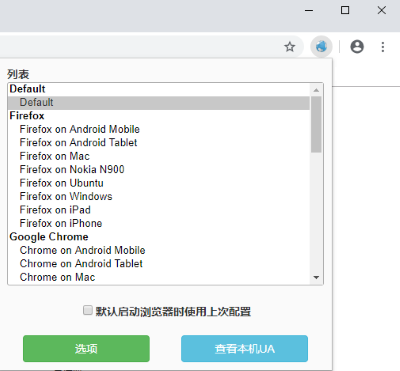Click the blue 查看本机UA button

point(244,349)
